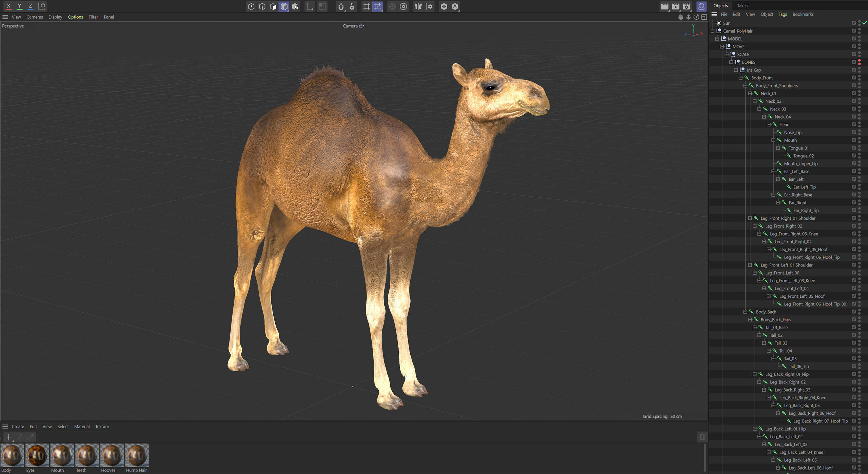Select Sun object in tree
Image resolution: width=868 pixels, height=474 pixels.
click(x=727, y=23)
